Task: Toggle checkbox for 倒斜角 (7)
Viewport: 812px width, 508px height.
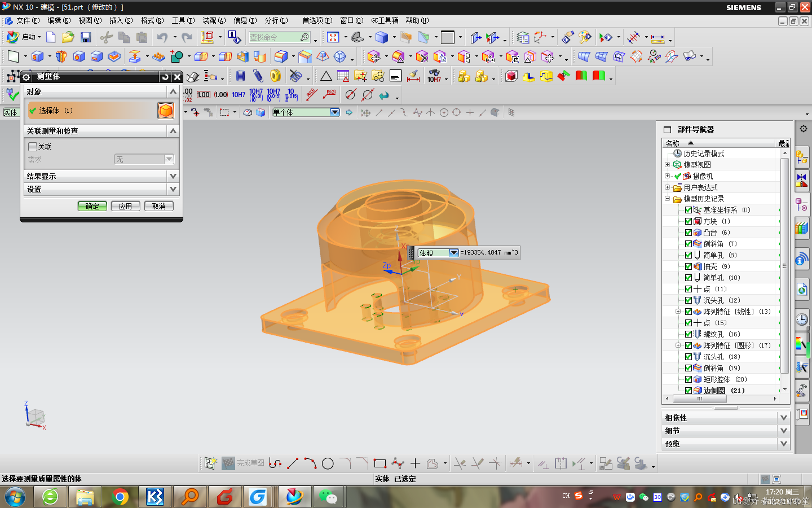Action: pyautogui.click(x=689, y=244)
